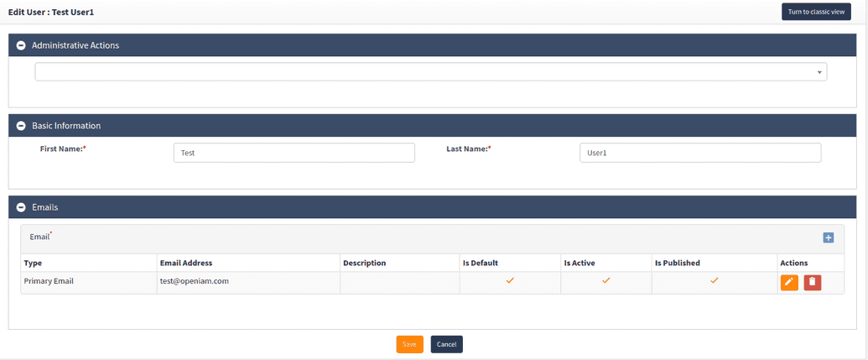Click the Description column header
This screenshot has height=360, width=868.
pos(365,263)
